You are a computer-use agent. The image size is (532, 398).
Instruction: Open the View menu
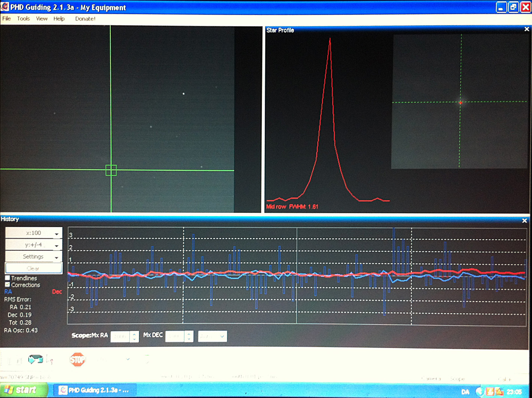[x=42, y=18]
